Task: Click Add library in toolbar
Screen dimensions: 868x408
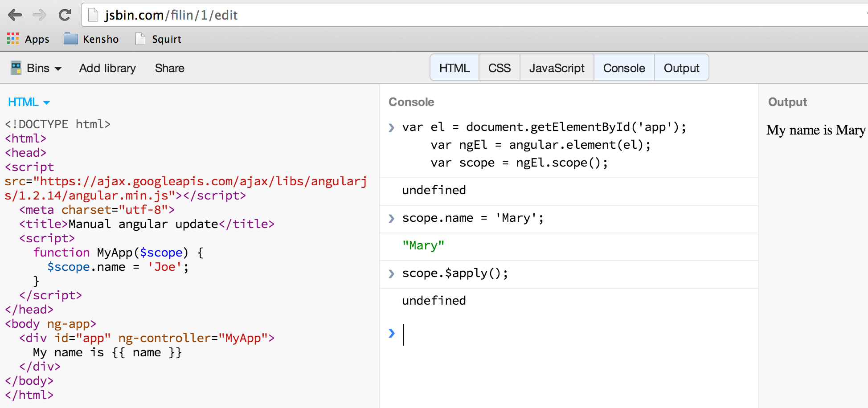Action: 107,68
